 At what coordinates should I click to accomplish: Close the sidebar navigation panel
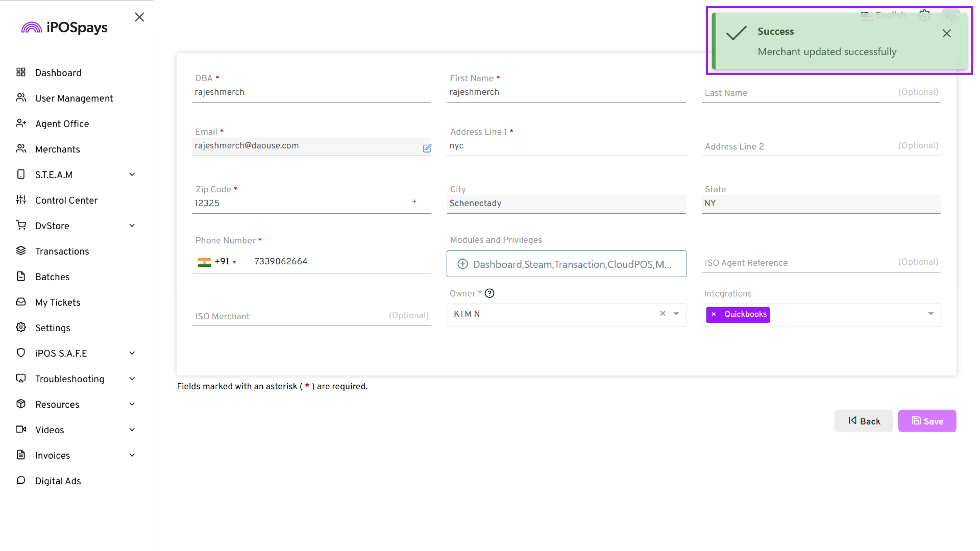coord(139,17)
